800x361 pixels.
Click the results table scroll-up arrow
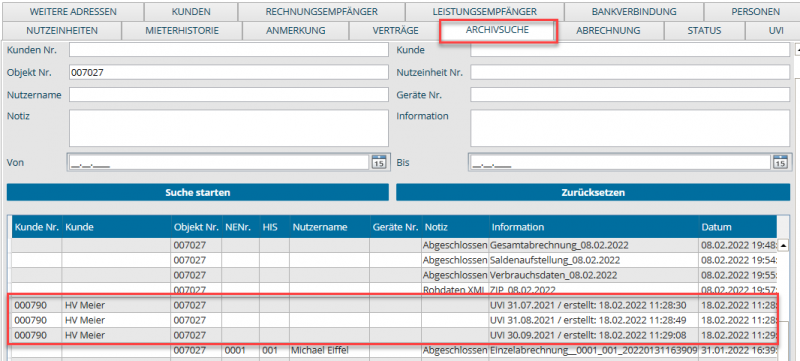pos(783,246)
